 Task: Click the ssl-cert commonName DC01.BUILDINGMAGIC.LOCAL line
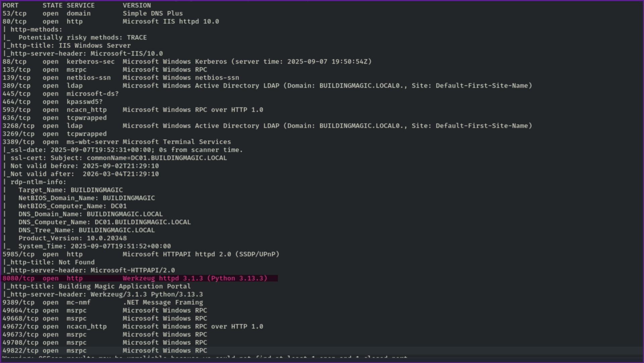[x=114, y=158]
